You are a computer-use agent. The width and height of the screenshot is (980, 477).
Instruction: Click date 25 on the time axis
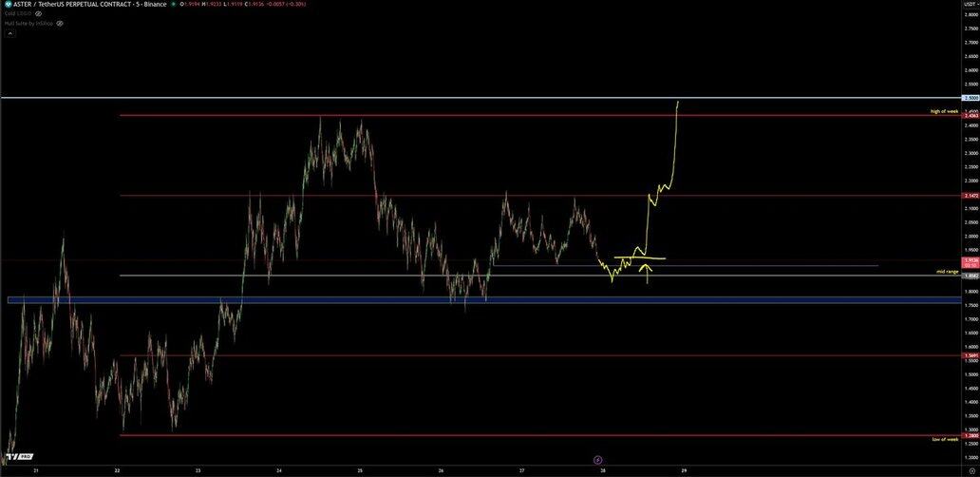click(361, 469)
